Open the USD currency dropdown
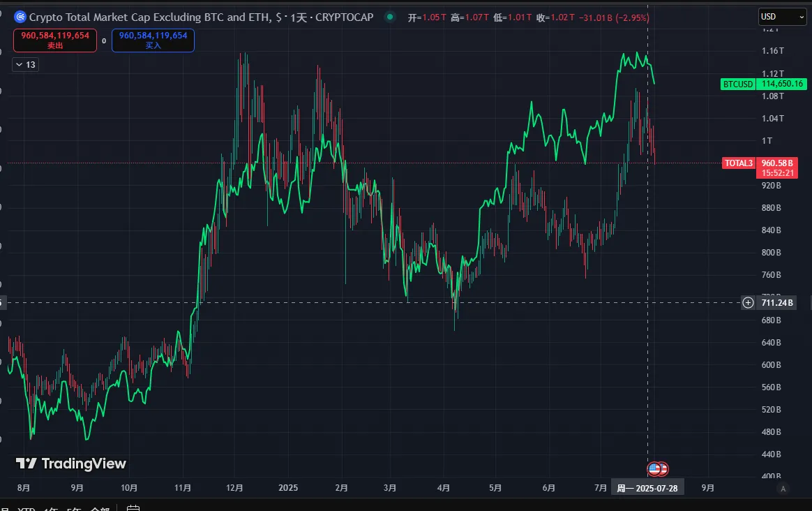Screen dimensions: 812x511 pos(782,17)
